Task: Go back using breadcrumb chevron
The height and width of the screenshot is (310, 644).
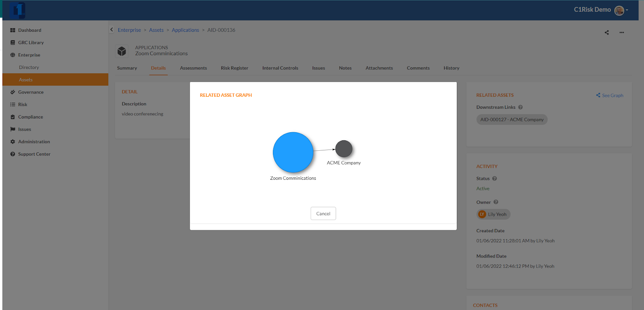Action: [112, 30]
